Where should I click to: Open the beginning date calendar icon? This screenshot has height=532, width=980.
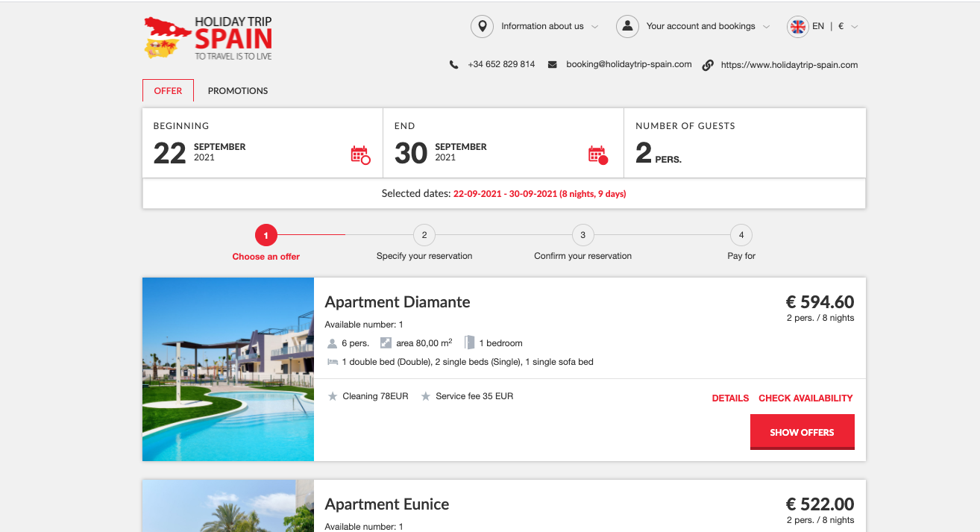pyautogui.click(x=360, y=155)
